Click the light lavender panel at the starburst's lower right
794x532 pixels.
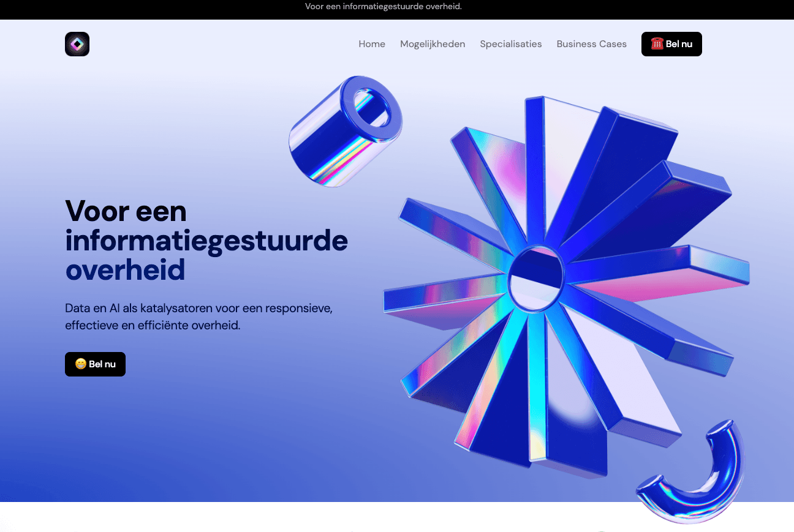pos(619,373)
